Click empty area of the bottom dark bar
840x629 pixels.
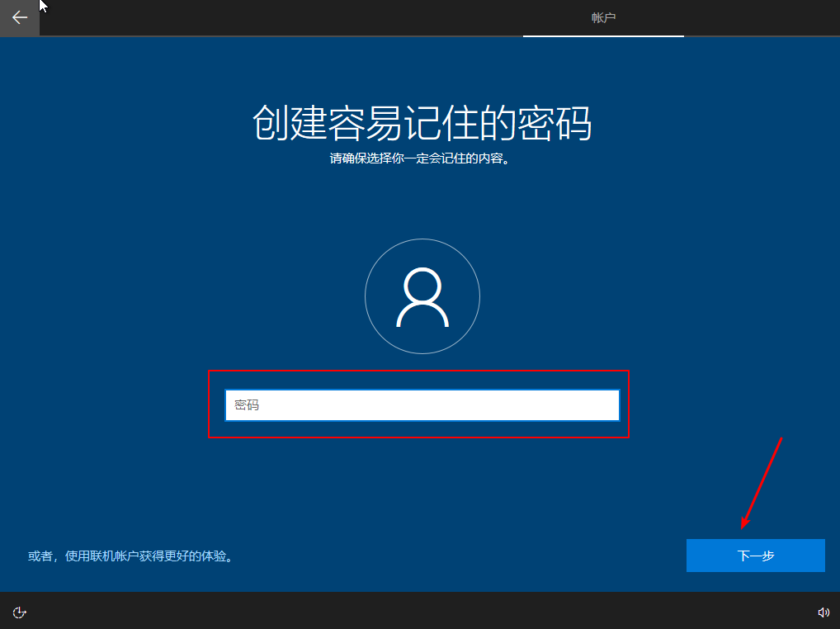coord(413,612)
